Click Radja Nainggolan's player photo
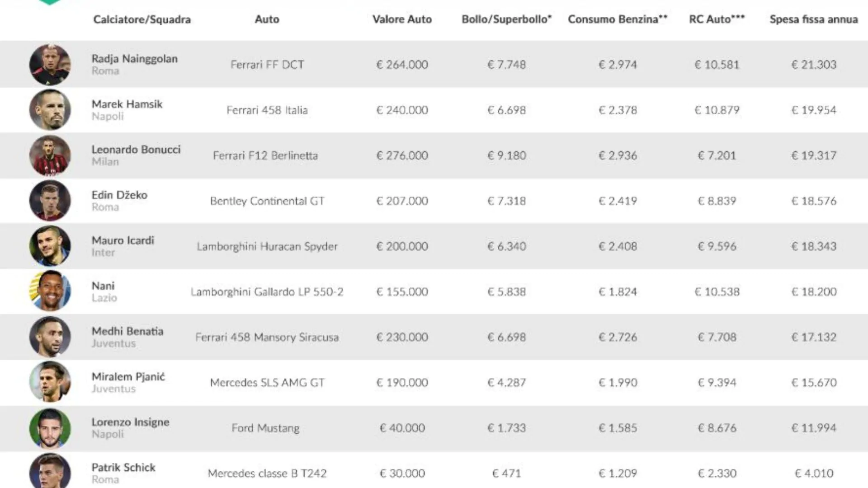Screen dimensions: 868x488 click(x=50, y=65)
